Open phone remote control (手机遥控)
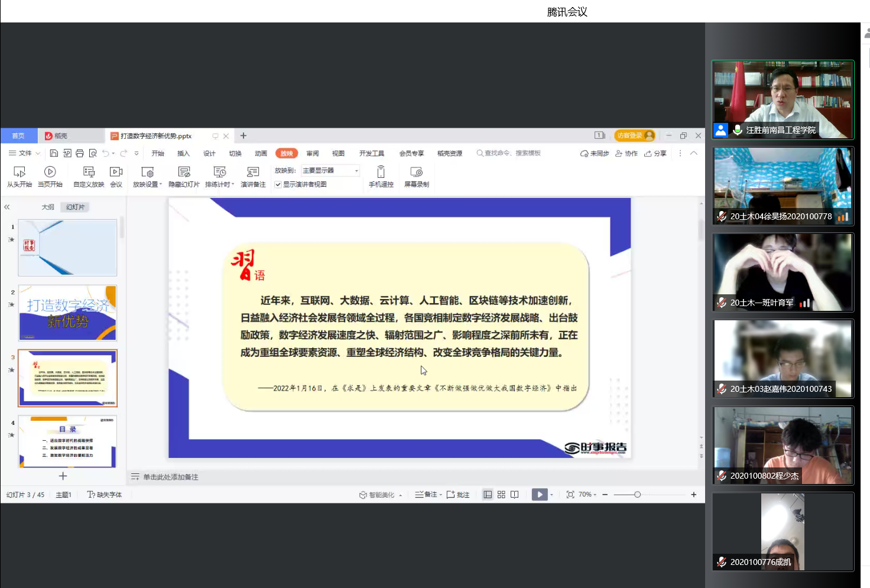Image resolution: width=870 pixels, height=588 pixels. coord(381,176)
